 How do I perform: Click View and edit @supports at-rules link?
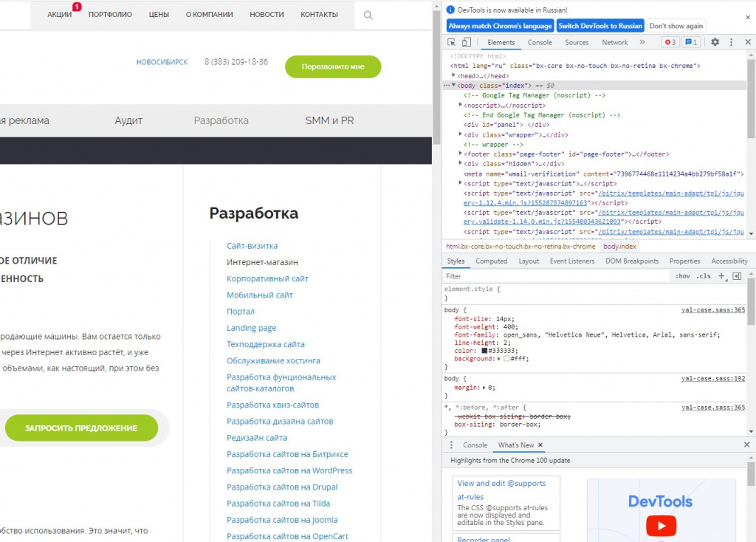tap(501, 490)
